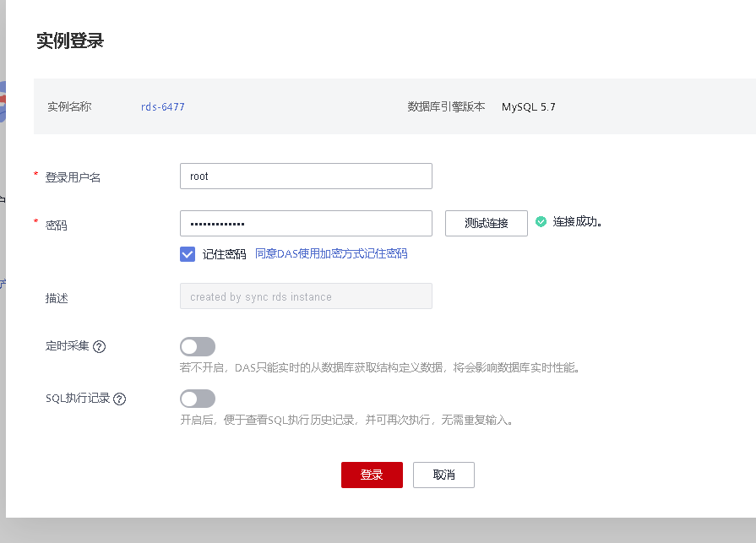Image resolution: width=756 pixels, height=543 pixels.
Task: Focus the 密码 password field
Action: pyautogui.click(x=306, y=224)
